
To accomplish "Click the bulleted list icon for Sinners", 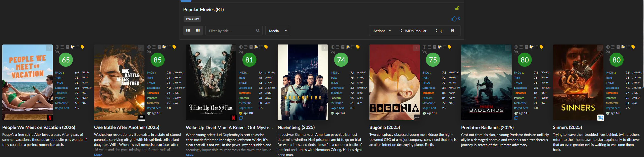I will coord(628,47).
